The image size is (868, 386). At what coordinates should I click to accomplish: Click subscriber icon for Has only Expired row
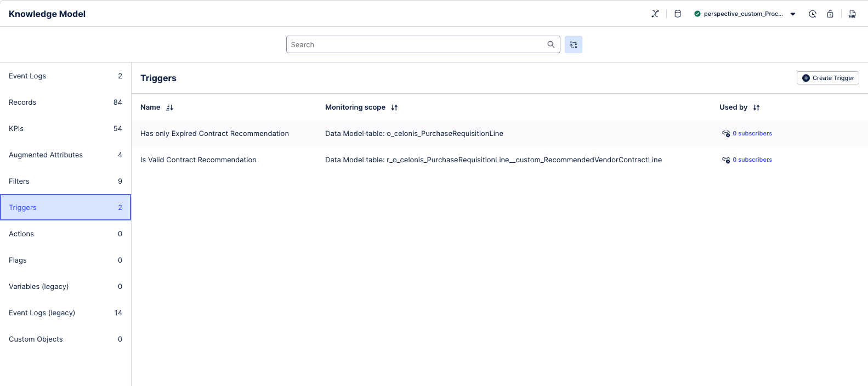click(x=725, y=133)
